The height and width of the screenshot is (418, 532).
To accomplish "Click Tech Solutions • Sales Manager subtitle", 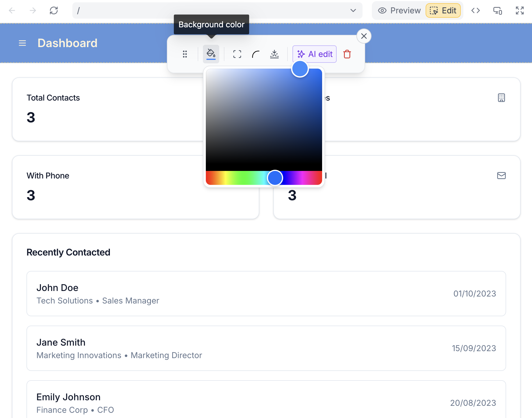I will pyautogui.click(x=98, y=301).
